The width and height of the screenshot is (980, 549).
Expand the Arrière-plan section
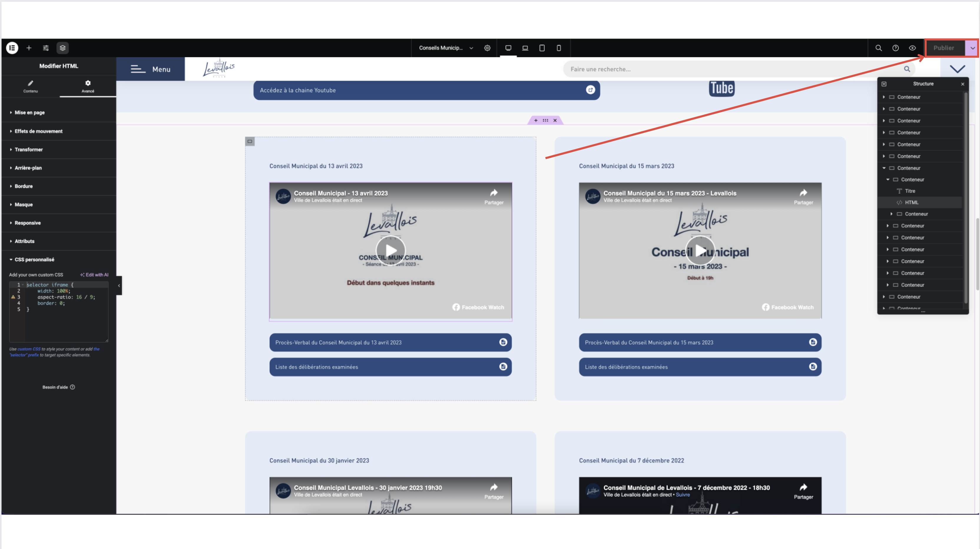click(28, 168)
